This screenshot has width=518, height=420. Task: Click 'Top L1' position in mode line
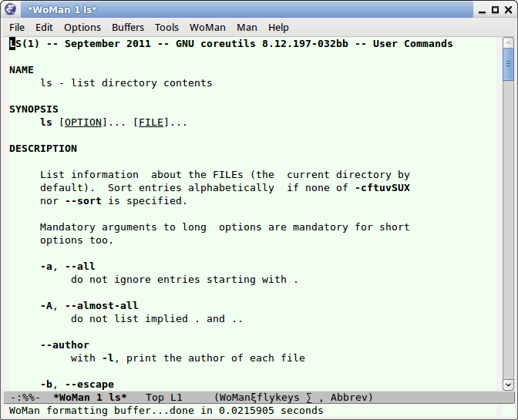pos(164,397)
